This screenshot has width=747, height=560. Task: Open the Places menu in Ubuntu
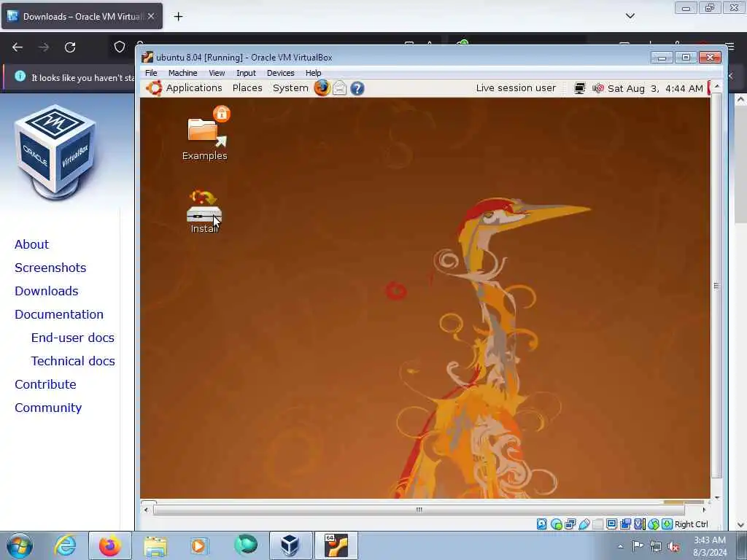[x=247, y=88]
